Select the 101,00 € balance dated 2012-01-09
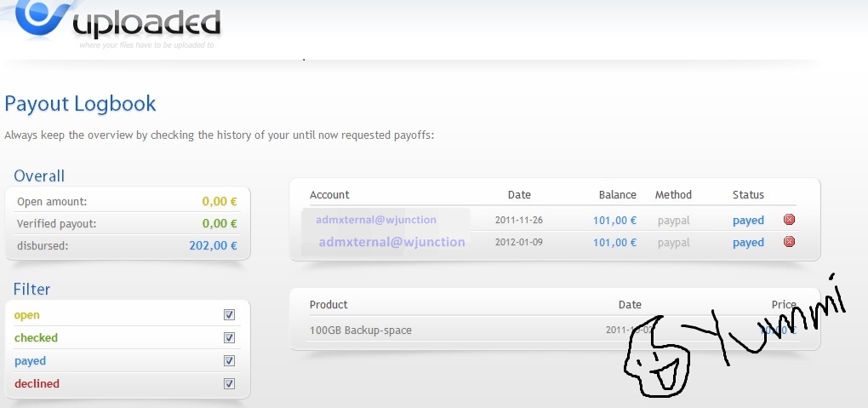Viewport: 868px width, 408px height. click(614, 243)
